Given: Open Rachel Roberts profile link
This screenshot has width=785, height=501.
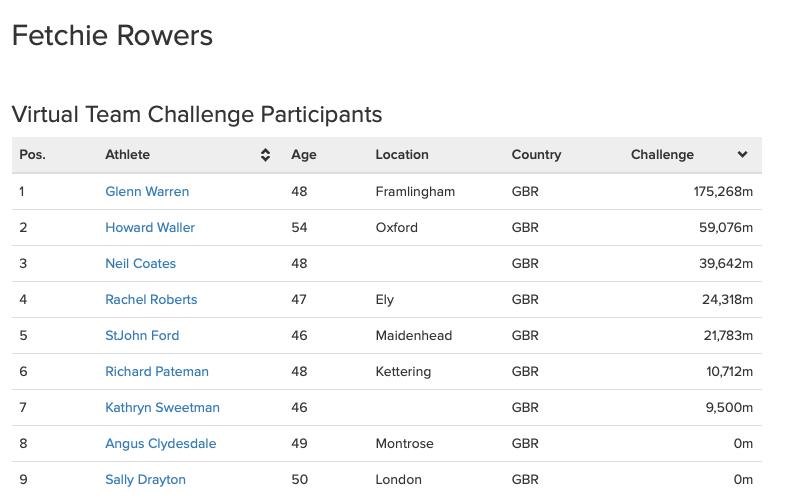Looking at the screenshot, I should (x=151, y=300).
